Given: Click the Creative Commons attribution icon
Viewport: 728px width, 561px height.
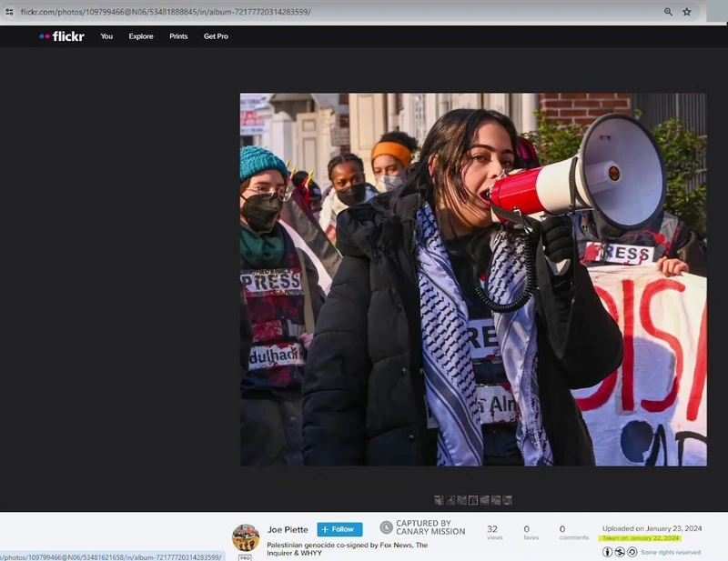Looking at the screenshot, I should [608, 552].
